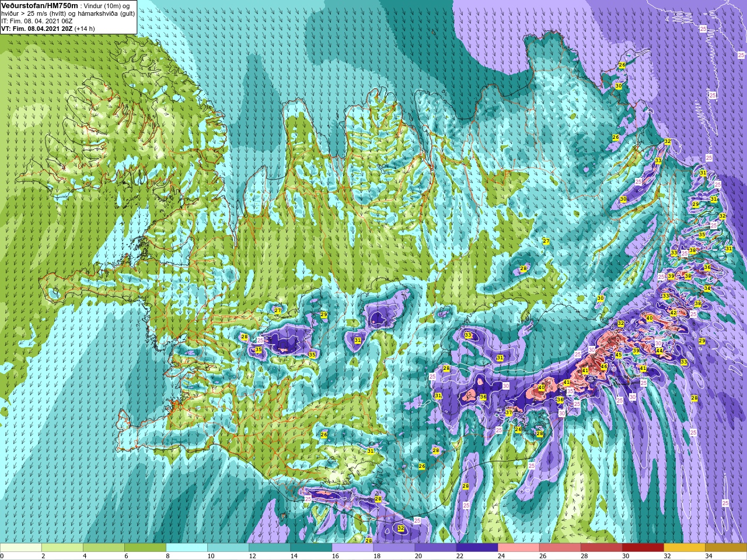Image resolution: width=747 pixels, height=560 pixels.
Task: Click the white '35' gust contour label
Action: 570,391
